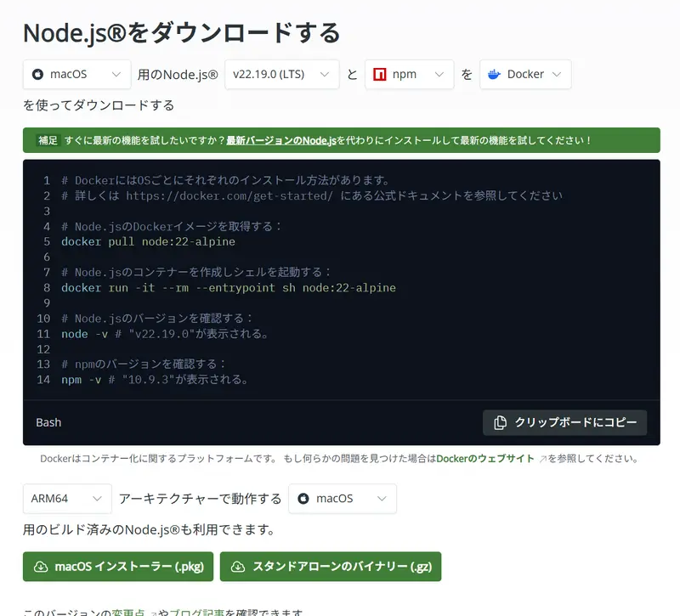Click the macOS logo in the top OS selector
The image size is (680, 616).
37,75
